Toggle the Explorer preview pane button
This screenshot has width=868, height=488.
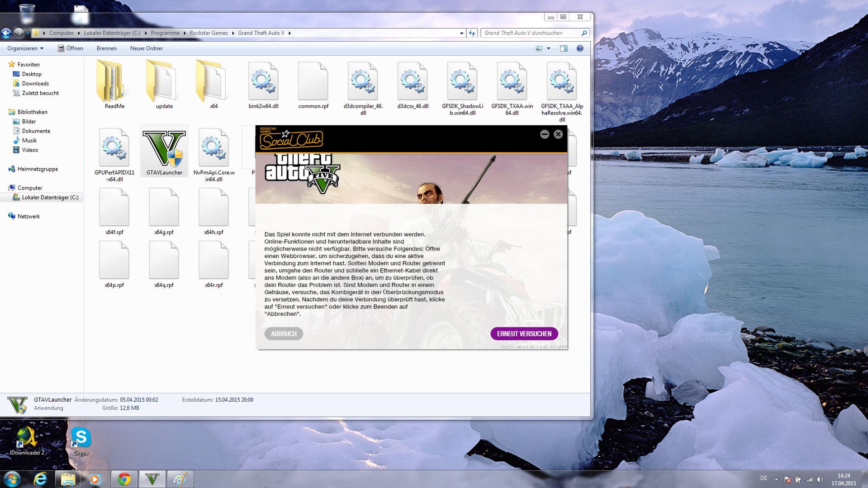tap(564, 48)
